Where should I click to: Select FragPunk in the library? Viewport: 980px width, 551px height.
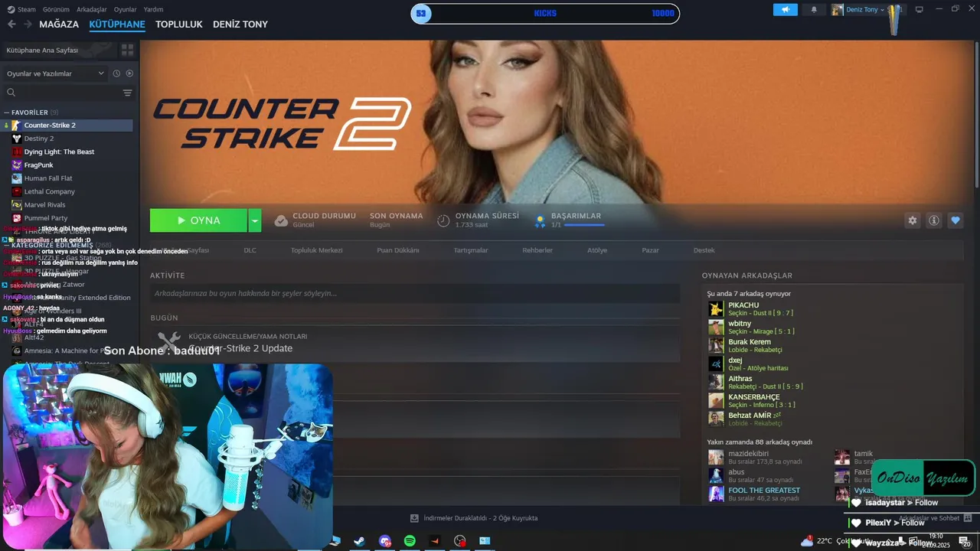coord(38,165)
